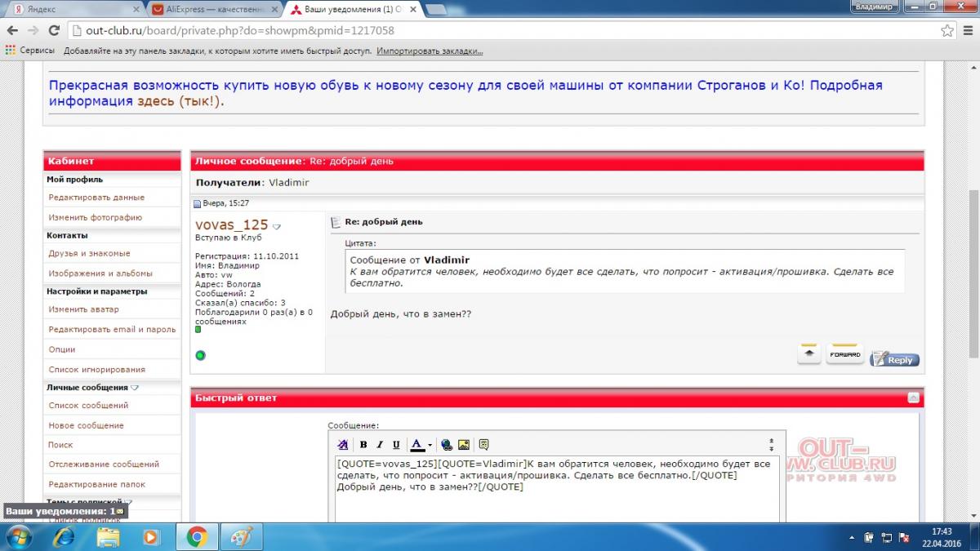Viewport: 980px width, 551px height.
Task: Open Paint from the taskbar
Action: coord(243,536)
